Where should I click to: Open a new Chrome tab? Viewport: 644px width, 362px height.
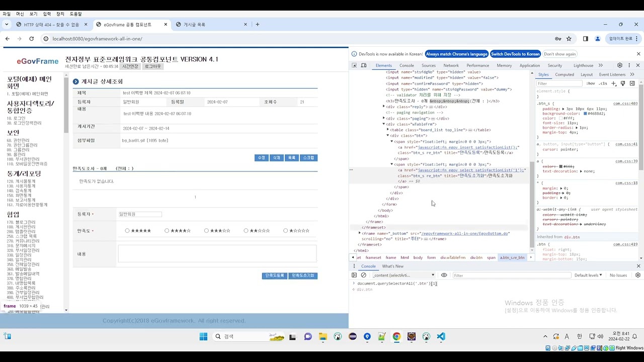258,24
